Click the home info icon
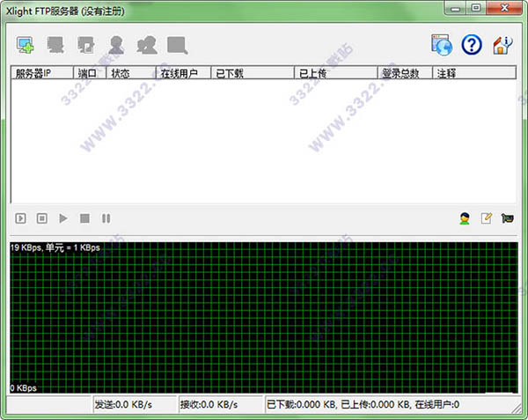 point(502,45)
